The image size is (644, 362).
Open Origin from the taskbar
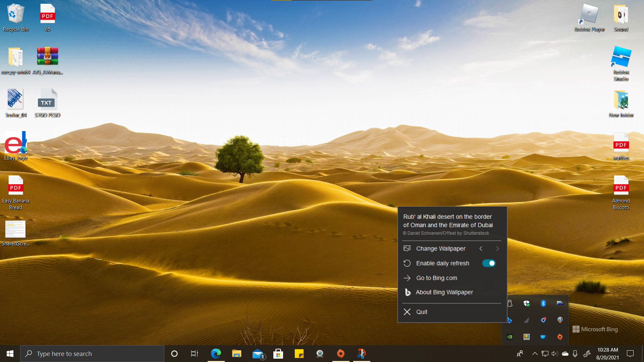coord(341,354)
